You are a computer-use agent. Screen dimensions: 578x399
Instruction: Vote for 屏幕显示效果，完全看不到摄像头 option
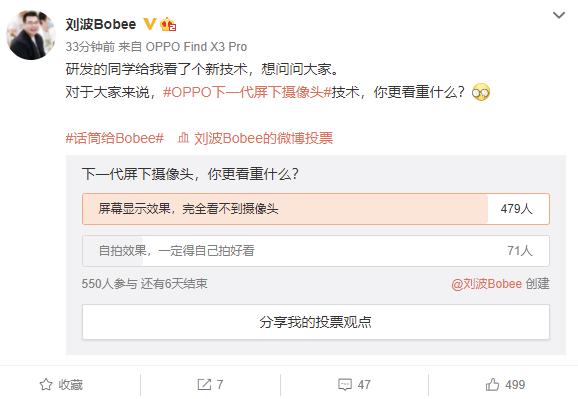click(316, 209)
